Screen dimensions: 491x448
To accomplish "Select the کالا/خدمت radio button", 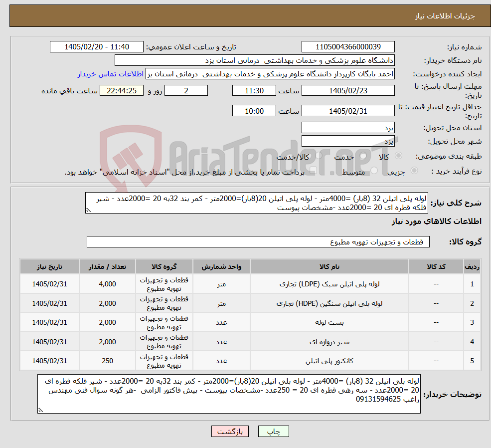I will [319, 155].
